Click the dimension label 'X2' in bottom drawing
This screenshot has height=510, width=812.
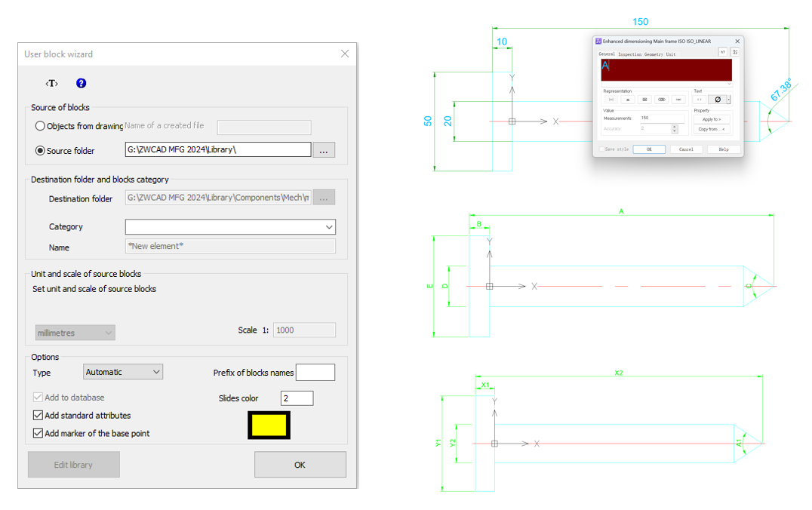click(618, 373)
